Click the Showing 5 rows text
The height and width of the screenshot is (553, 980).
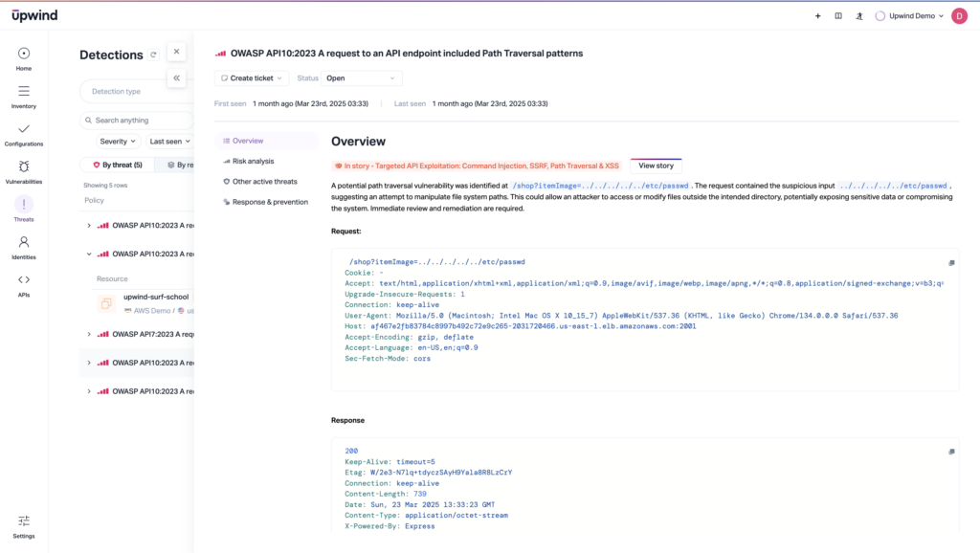(105, 186)
